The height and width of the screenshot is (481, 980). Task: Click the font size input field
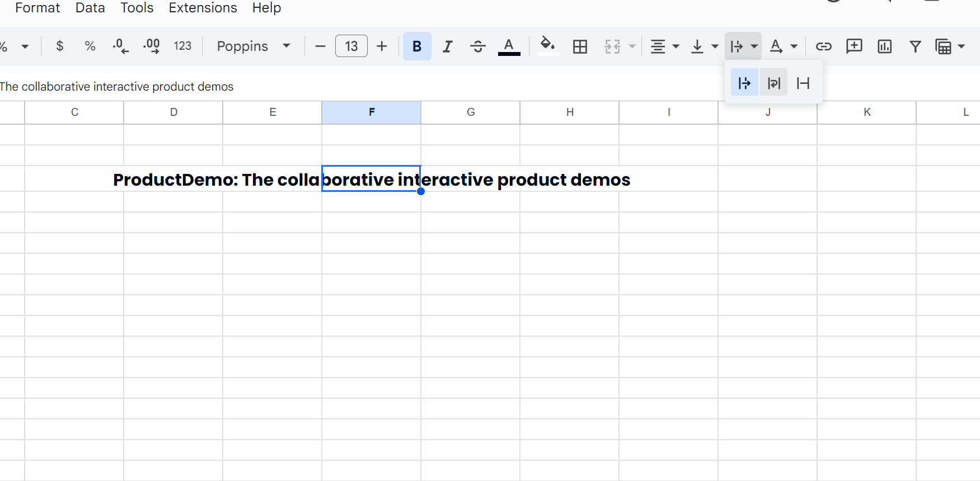click(x=351, y=46)
